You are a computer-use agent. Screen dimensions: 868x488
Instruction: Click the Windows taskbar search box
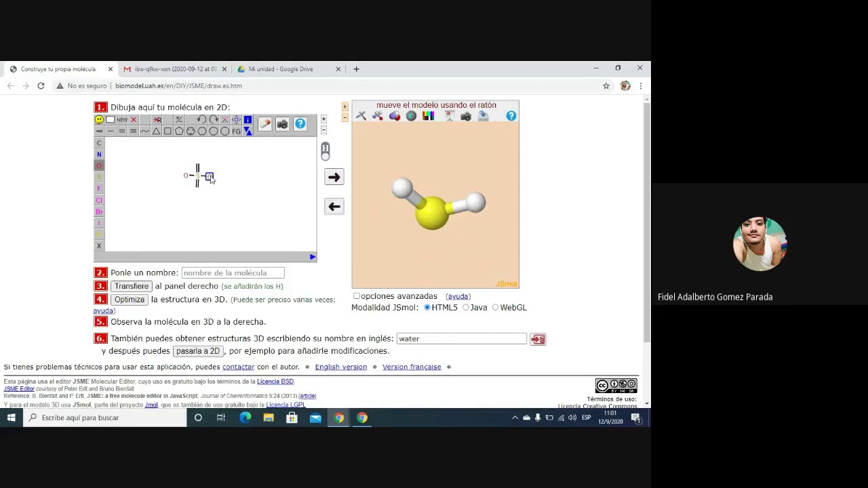pos(105,418)
